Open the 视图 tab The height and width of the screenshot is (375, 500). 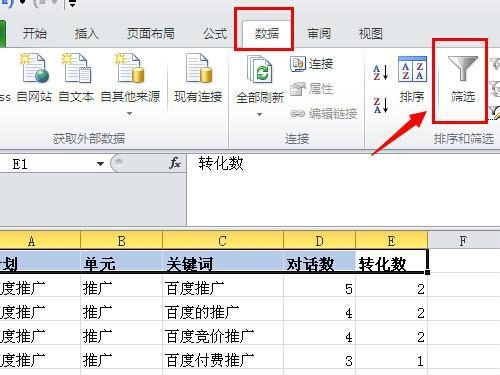(x=370, y=34)
